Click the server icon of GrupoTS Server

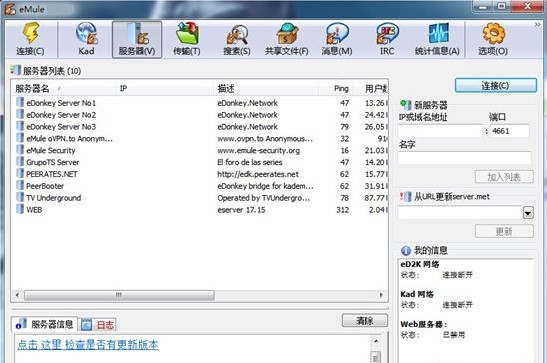[x=20, y=162]
